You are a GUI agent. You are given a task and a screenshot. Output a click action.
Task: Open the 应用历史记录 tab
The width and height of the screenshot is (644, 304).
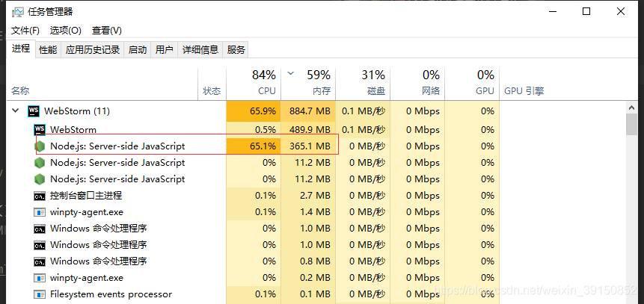tap(93, 50)
